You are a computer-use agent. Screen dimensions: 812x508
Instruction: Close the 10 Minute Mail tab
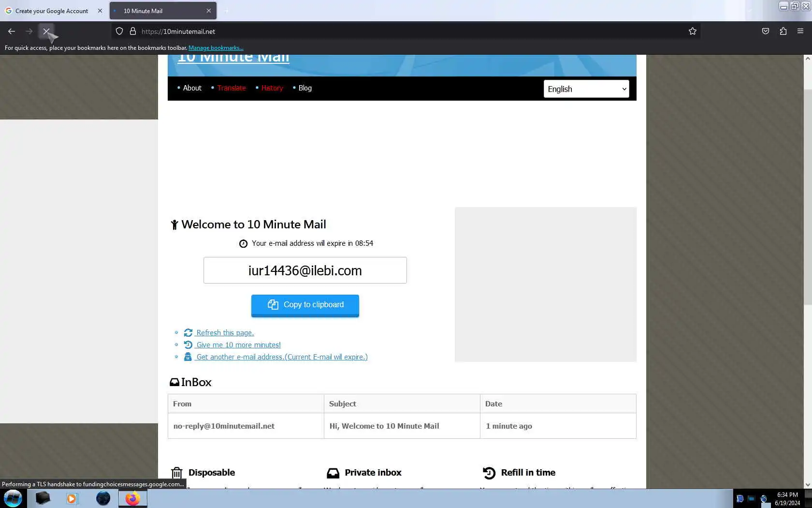coord(209,11)
